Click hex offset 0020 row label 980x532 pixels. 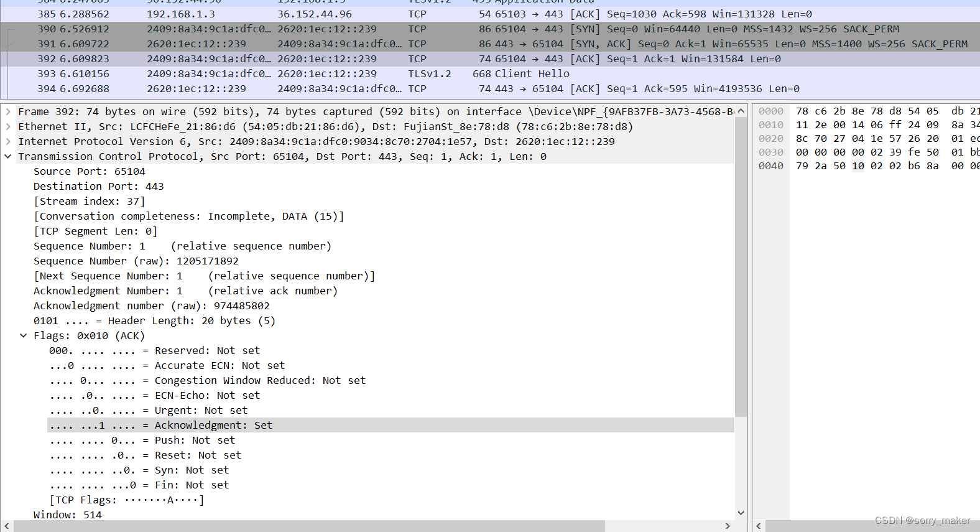pos(771,139)
